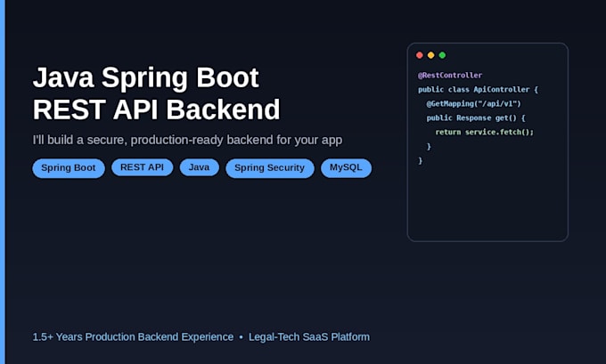Click the Spring Boot tag pill
606x364 pixels.
69,168
